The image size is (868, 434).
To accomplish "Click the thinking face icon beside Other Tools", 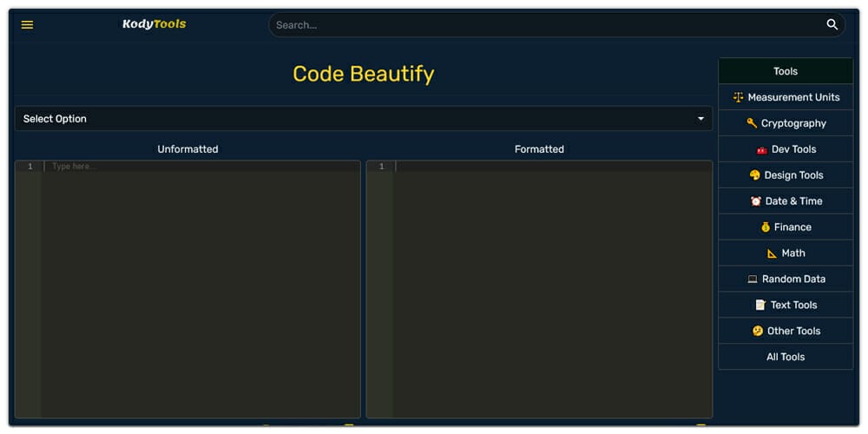I will pos(757,331).
